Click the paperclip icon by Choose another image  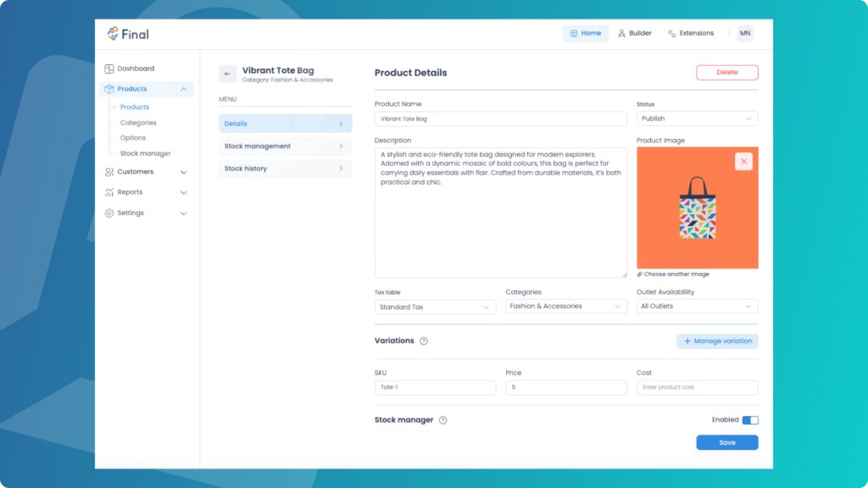[x=640, y=274]
